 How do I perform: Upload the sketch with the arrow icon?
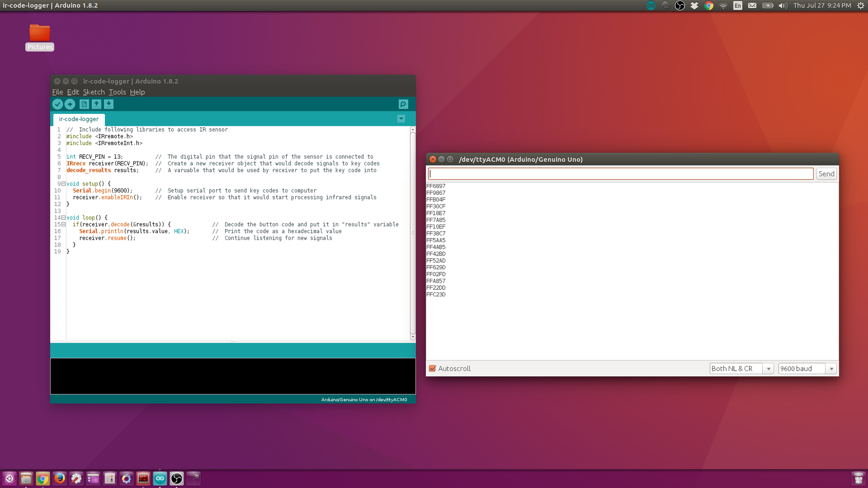(70, 104)
